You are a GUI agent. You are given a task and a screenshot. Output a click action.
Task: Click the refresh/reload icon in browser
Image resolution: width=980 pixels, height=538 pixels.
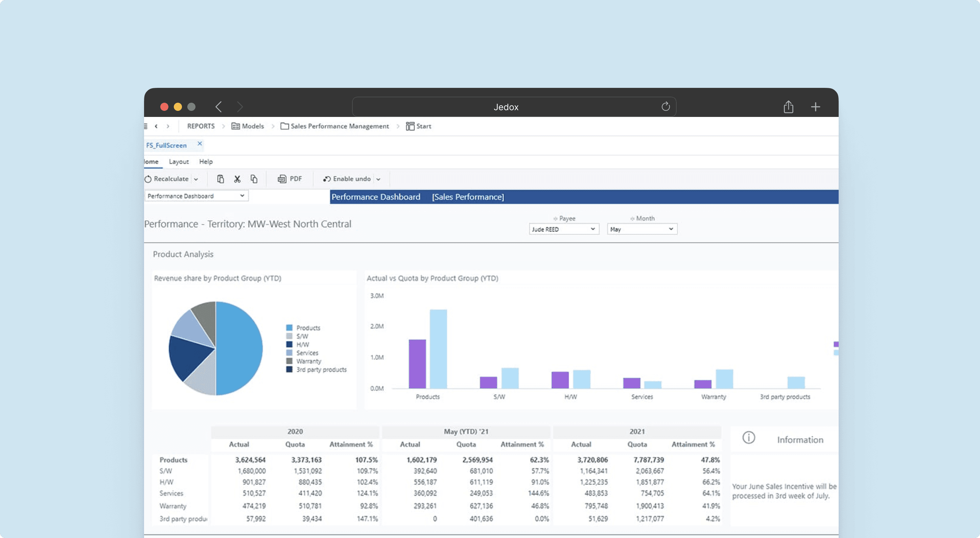coord(664,106)
